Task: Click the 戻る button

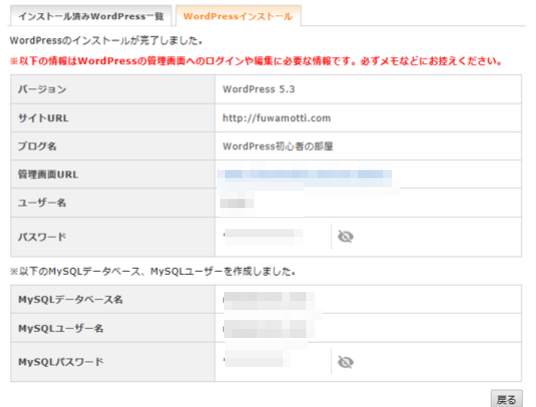Action: pyautogui.click(x=507, y=399)
